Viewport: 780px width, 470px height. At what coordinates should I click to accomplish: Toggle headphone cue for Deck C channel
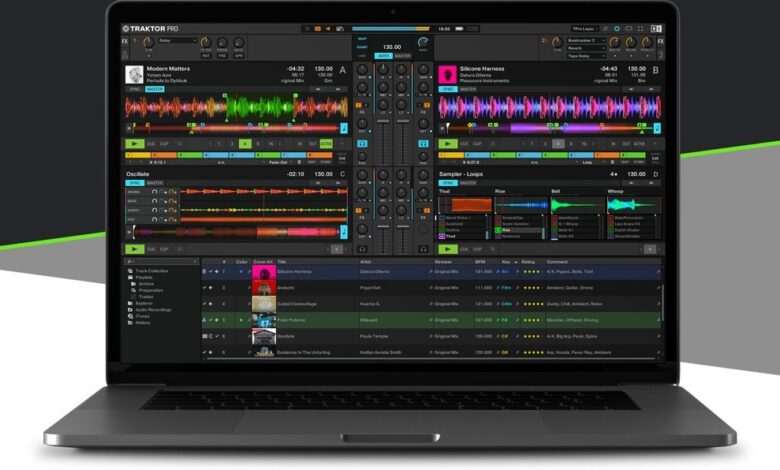(x=362, y=249)
